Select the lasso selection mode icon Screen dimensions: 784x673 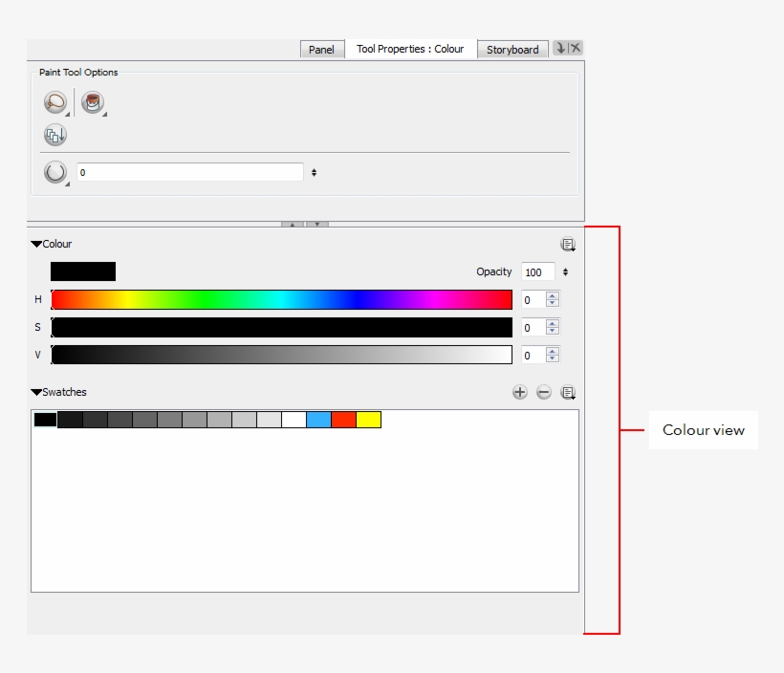pyautogui.click(x=54, y=101)
